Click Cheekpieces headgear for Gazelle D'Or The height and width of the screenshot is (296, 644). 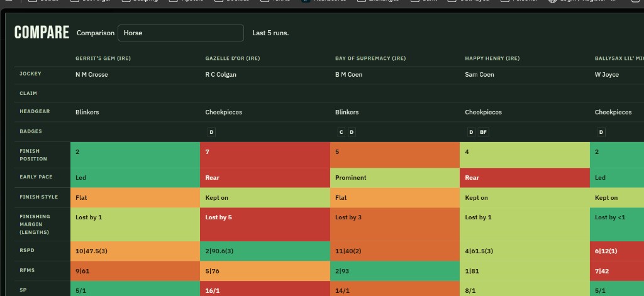pyautogui.click(x=223, y=112)
